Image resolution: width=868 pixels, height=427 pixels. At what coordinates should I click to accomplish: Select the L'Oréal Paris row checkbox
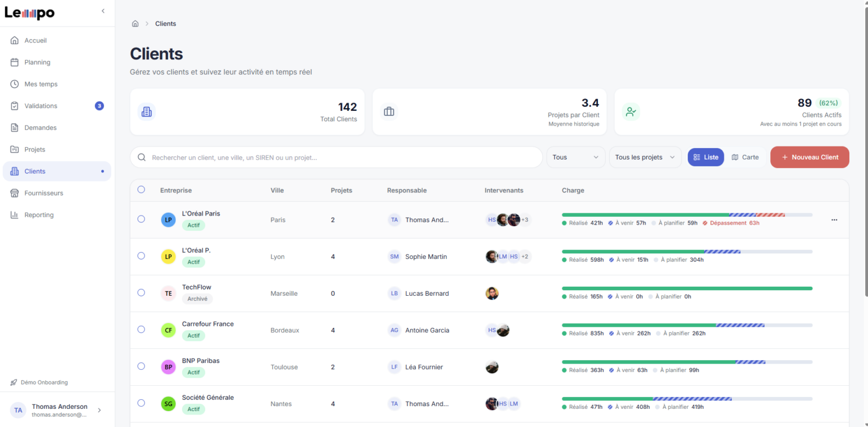pyautogui.click(x=141, y=219)
